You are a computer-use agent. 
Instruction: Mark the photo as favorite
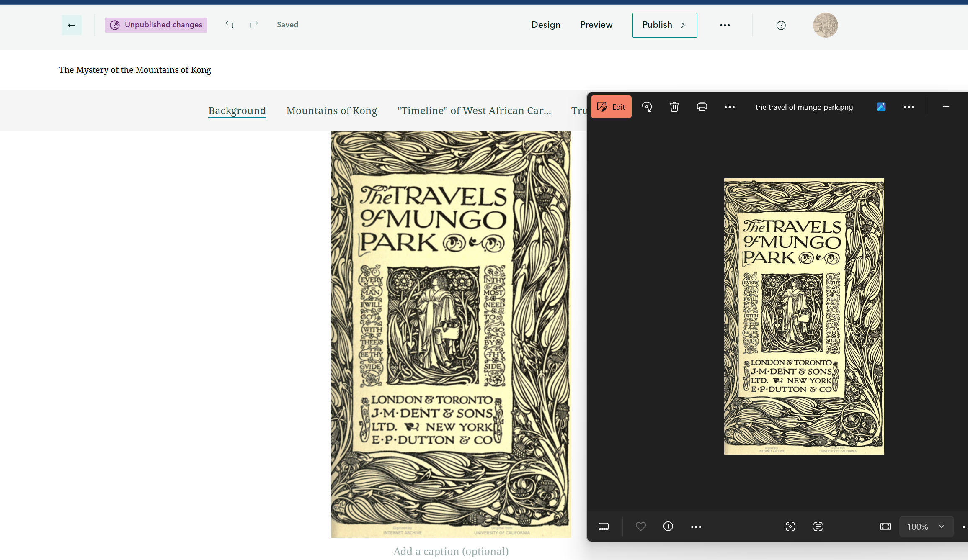pyautogui.click(x=641, y=527)
